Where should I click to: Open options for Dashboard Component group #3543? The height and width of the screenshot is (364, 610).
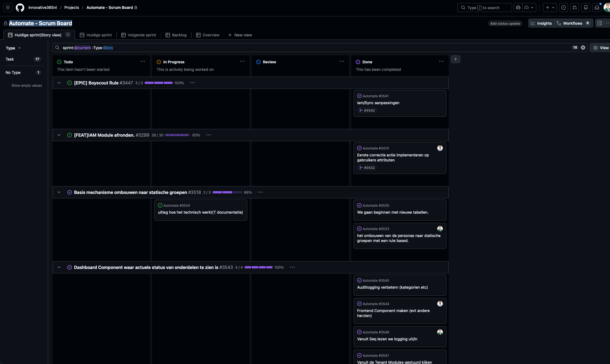click(292, 267)
